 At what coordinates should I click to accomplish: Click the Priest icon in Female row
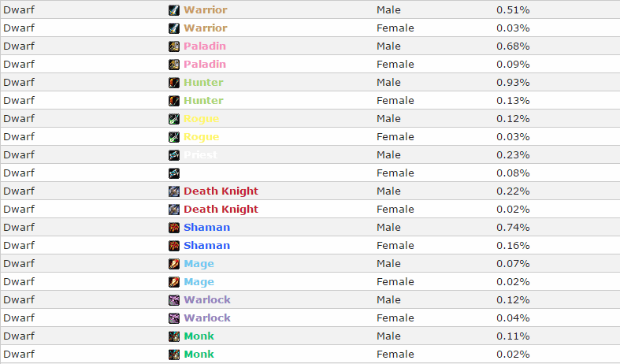click(174, 173)
